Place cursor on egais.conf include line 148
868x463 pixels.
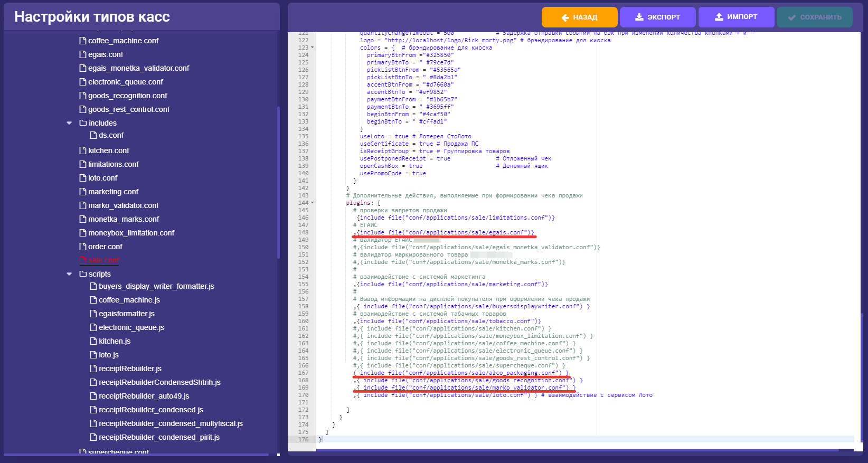[x=444, y=232]
